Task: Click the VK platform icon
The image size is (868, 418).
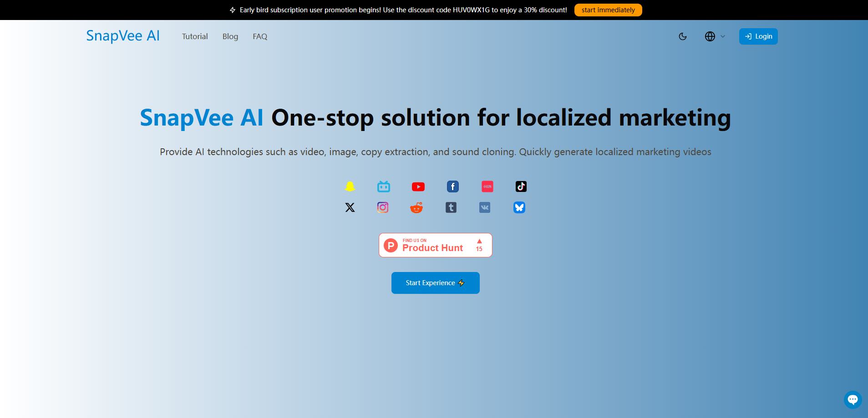Action: tap(485, 207)
